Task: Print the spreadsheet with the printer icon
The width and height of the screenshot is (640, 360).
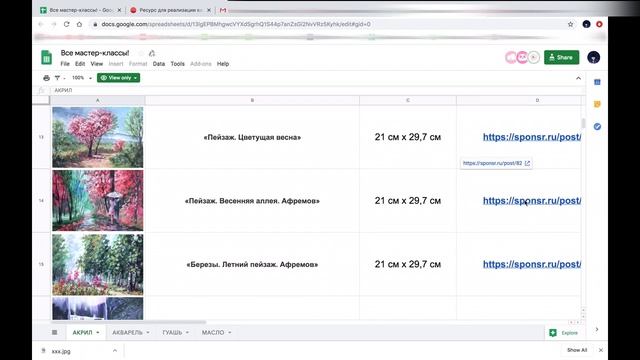Action: pos(47,78)
